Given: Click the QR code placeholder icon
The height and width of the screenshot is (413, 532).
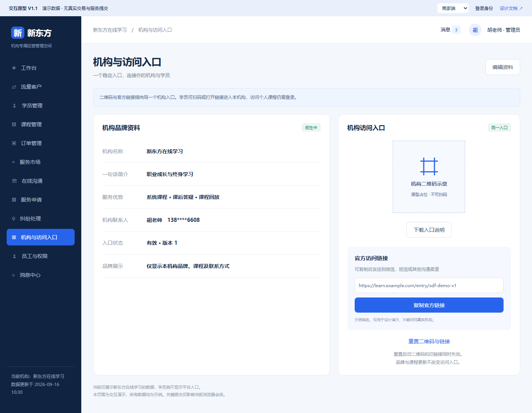Looking at the screenshot, I should (x=429, y=166).
